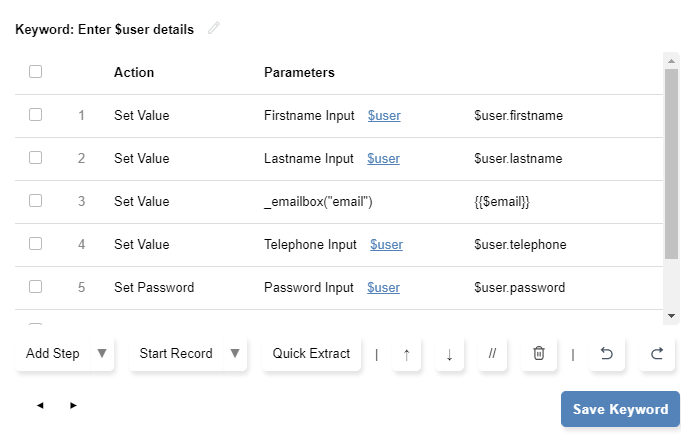The height and width of the screenshot is (439, 692).
Task: Click the Save Keyword button
Action: click(x=620, y=409)
